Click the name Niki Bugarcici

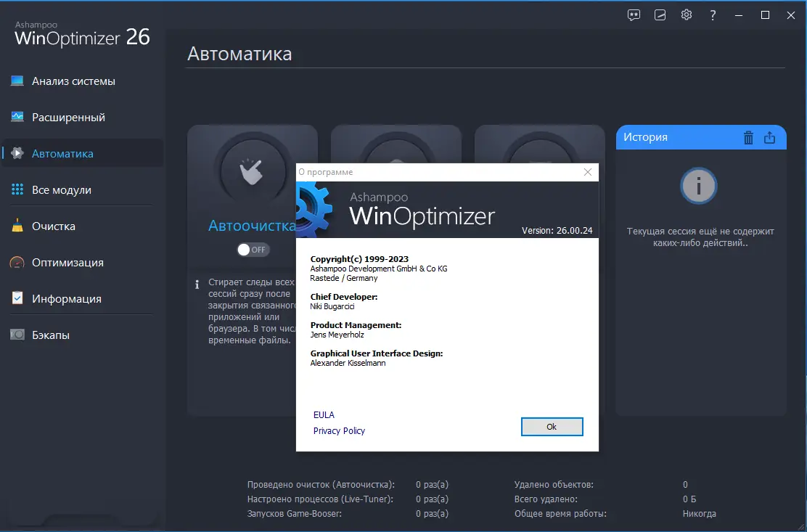coord(332,306)
